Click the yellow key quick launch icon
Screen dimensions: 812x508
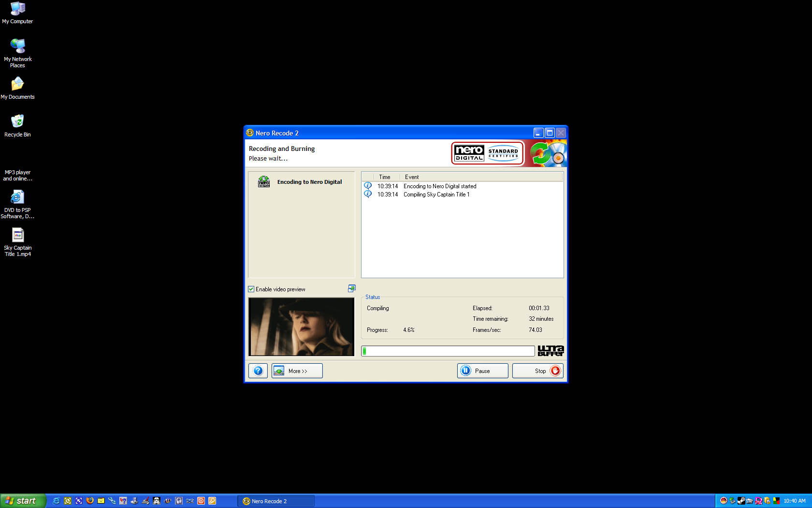(x=212, y=501)
